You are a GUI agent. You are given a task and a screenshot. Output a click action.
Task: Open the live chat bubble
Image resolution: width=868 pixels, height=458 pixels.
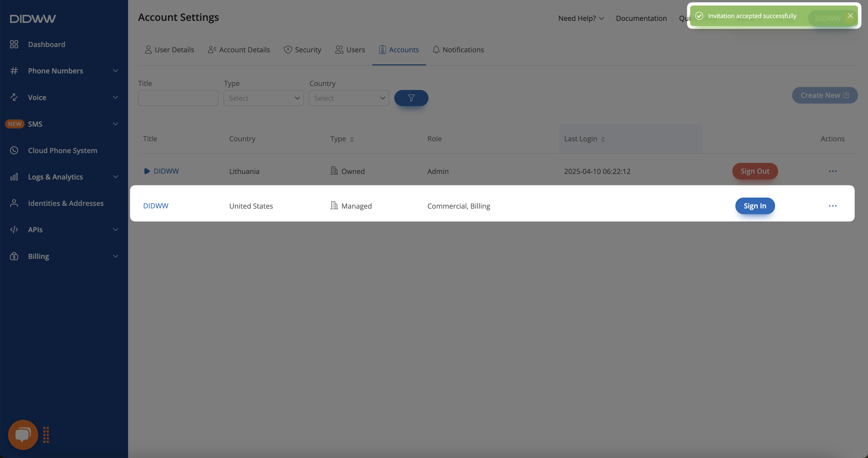click(23, 435)
